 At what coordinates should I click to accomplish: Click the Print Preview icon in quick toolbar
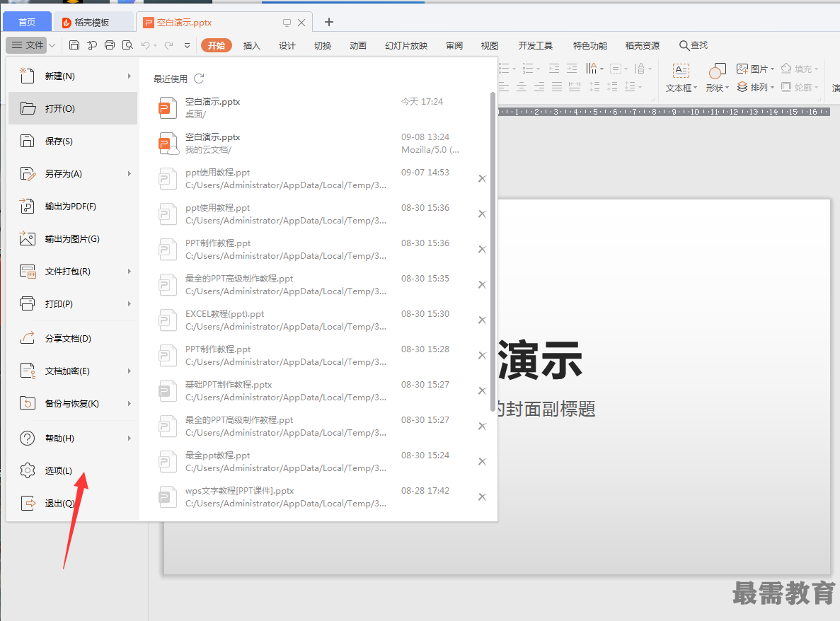pyautogui.click(x=127, y=45)
